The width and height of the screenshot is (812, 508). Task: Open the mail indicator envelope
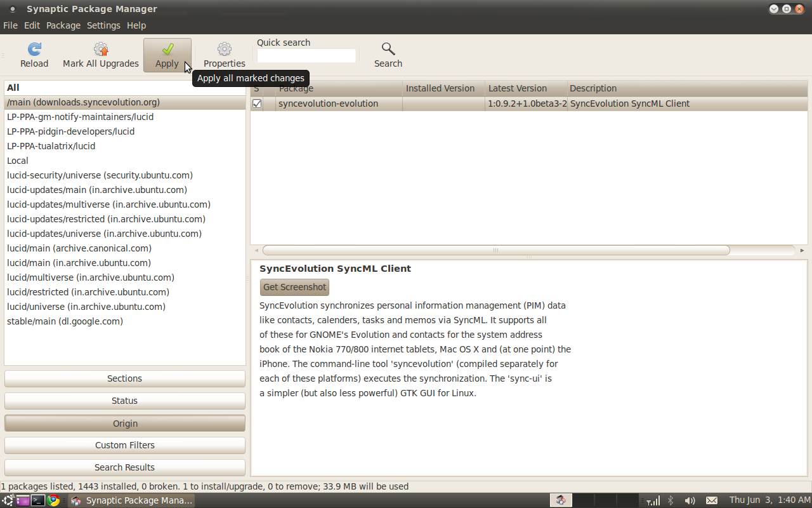[x=712, y=500]
